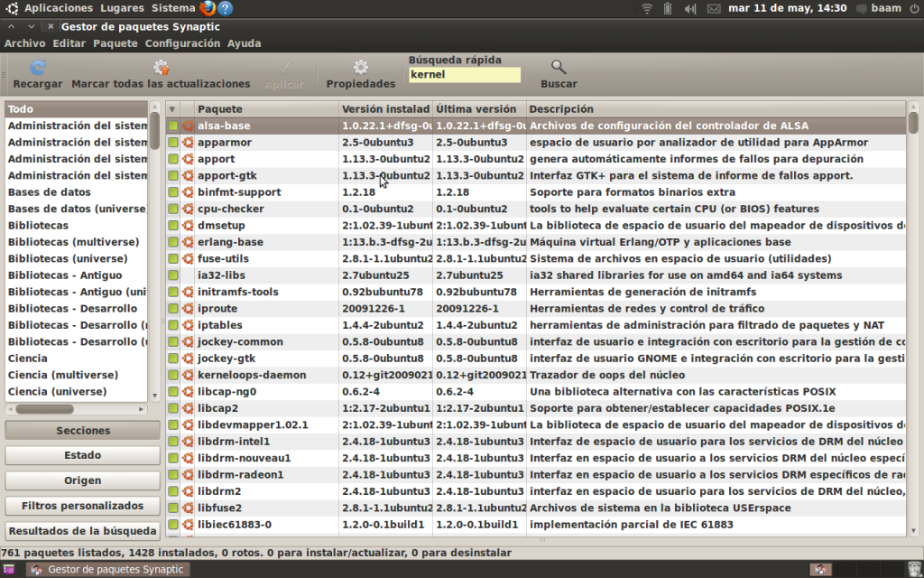Click the Filtros personalizados button
The image size is (924, 578).
[x=82, y=506]
